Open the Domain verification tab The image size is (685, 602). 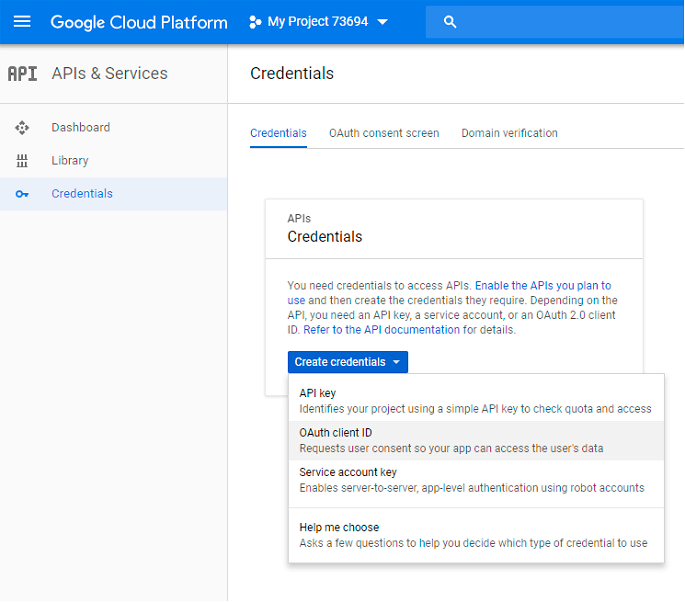[x=509, y=133]
